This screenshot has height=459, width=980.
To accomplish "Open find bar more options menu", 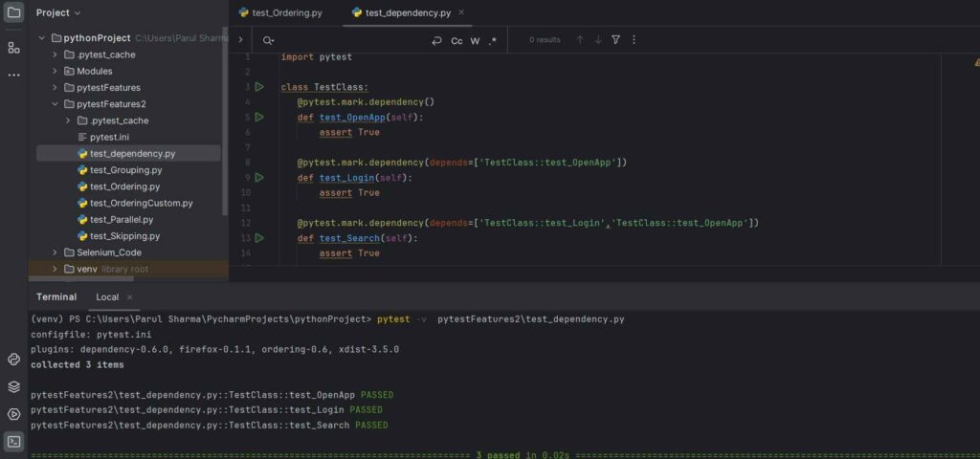I will pos(634,40).
